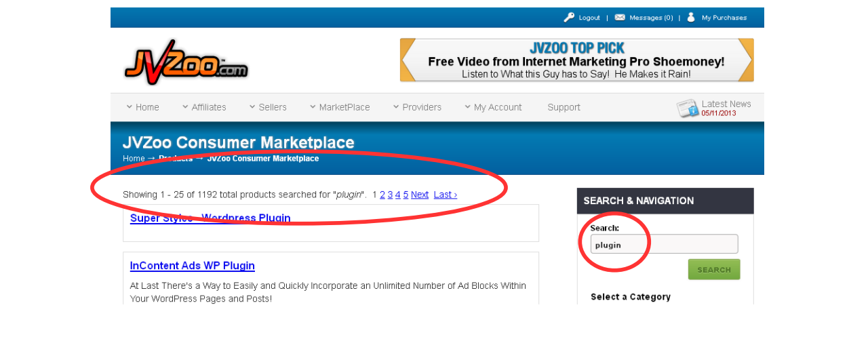This screenshot has width=868, height=339.
Task: Click the green SEARCH button
Action: pos(714,269)
